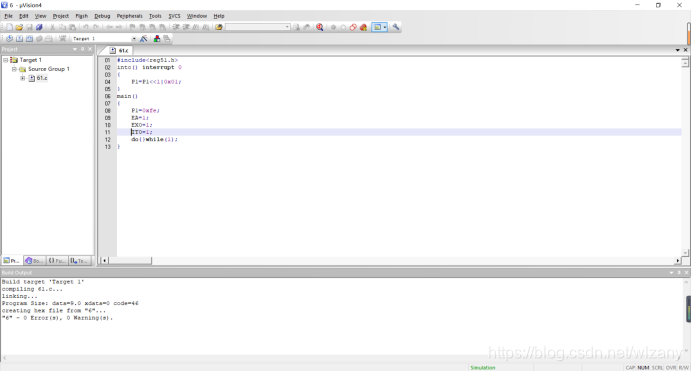Click the Rebuild all target files icon

click(29, 39)
